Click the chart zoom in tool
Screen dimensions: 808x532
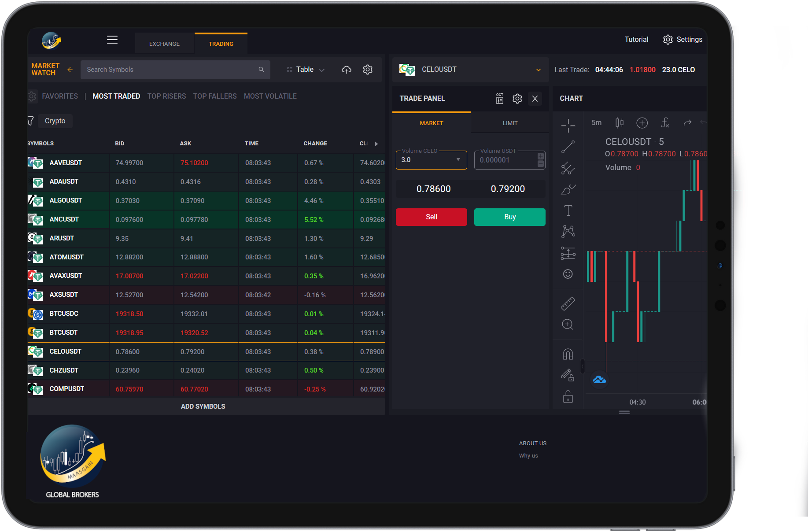point(568,325)
